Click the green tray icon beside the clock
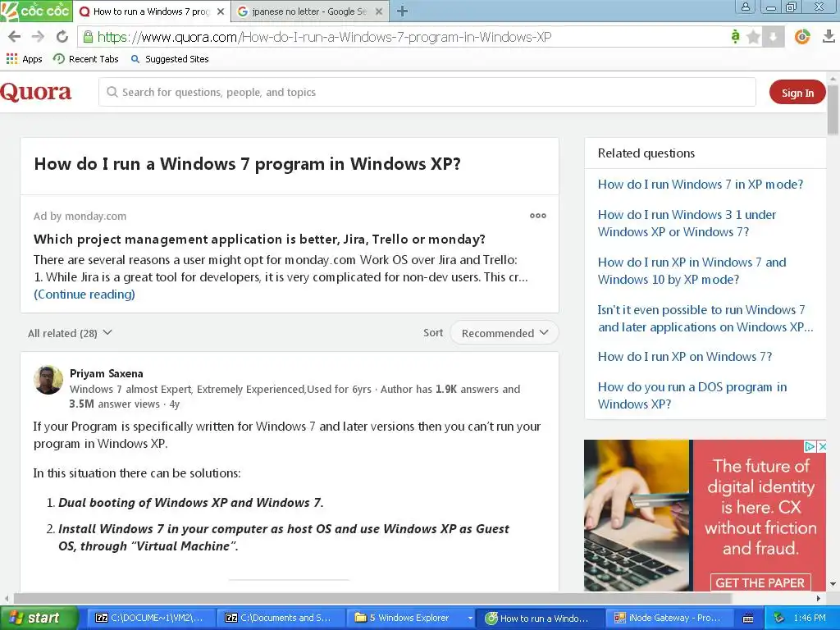The image size is (840, 630). (x=779, y=618)
